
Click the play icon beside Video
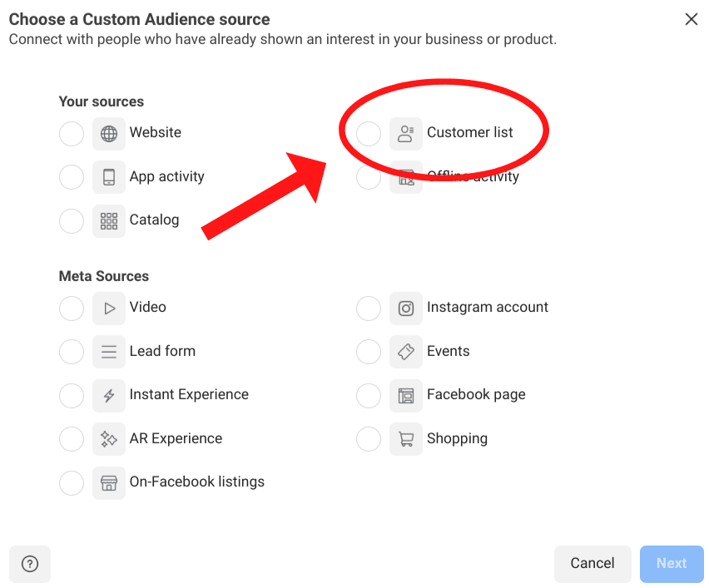tap(109, 308)
